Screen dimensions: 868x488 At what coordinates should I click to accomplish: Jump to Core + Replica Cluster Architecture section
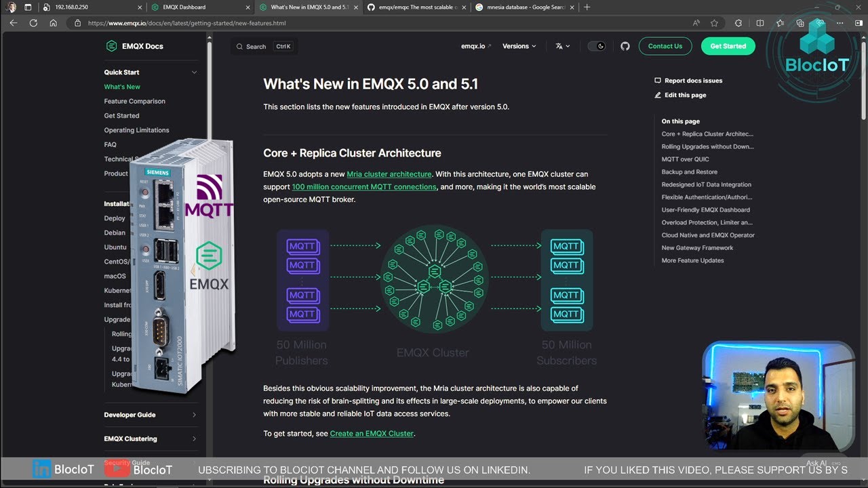[707, 134]
